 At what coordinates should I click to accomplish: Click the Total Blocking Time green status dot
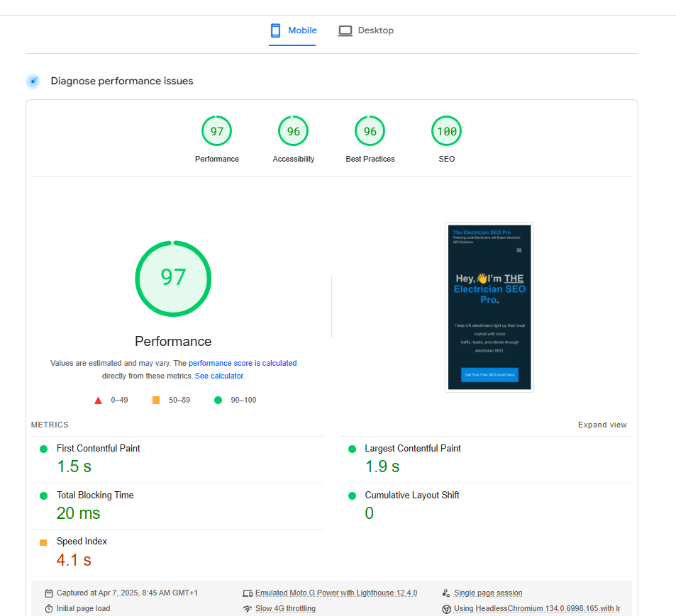43,495
